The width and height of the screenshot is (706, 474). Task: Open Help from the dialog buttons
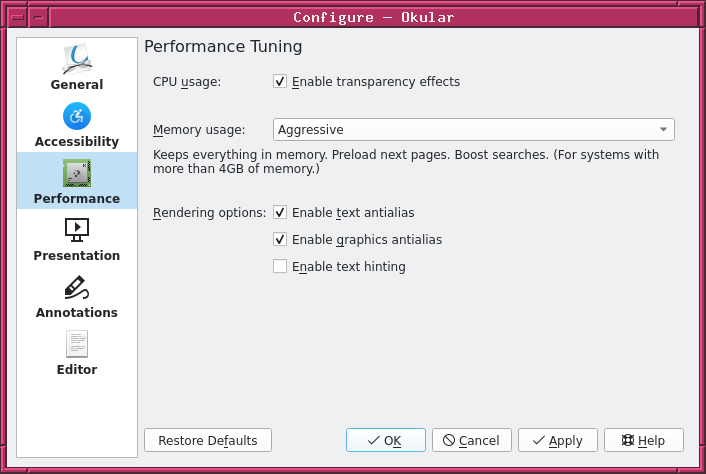tap(644, 440)
